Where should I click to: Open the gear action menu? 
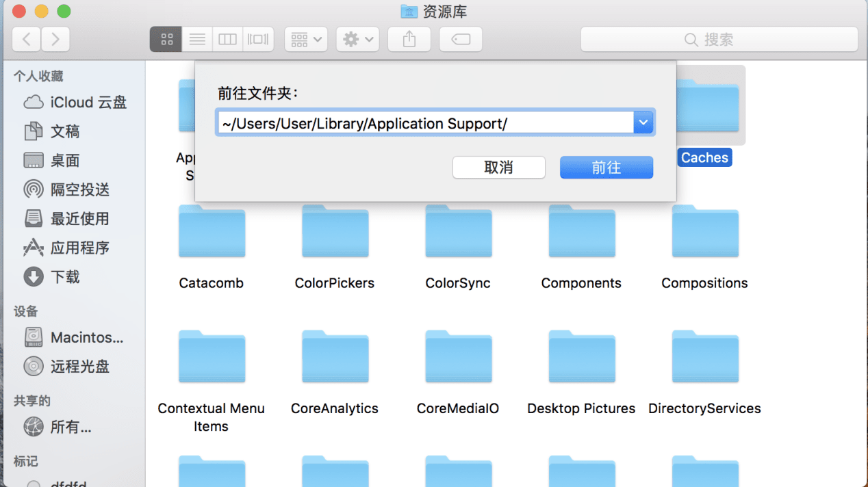(357, 40)
